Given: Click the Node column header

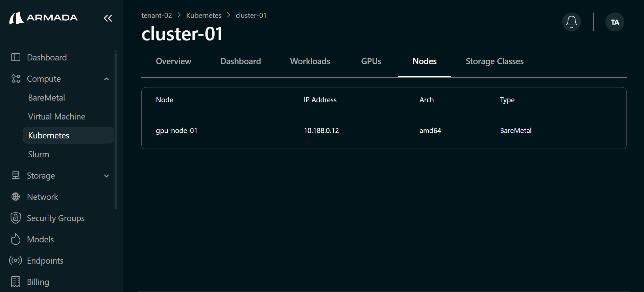Looking at the screenshot, I should pyautogui.click(x=164, y=100).
